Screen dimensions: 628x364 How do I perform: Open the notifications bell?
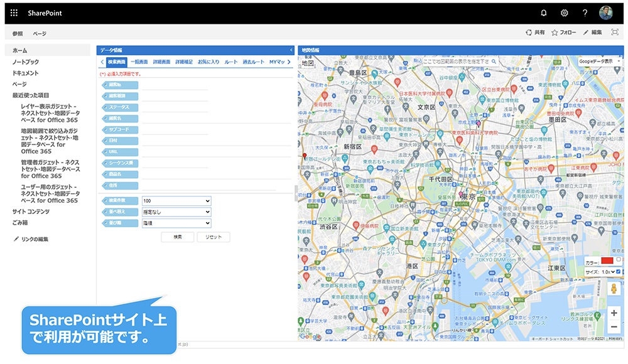point(543,13)
